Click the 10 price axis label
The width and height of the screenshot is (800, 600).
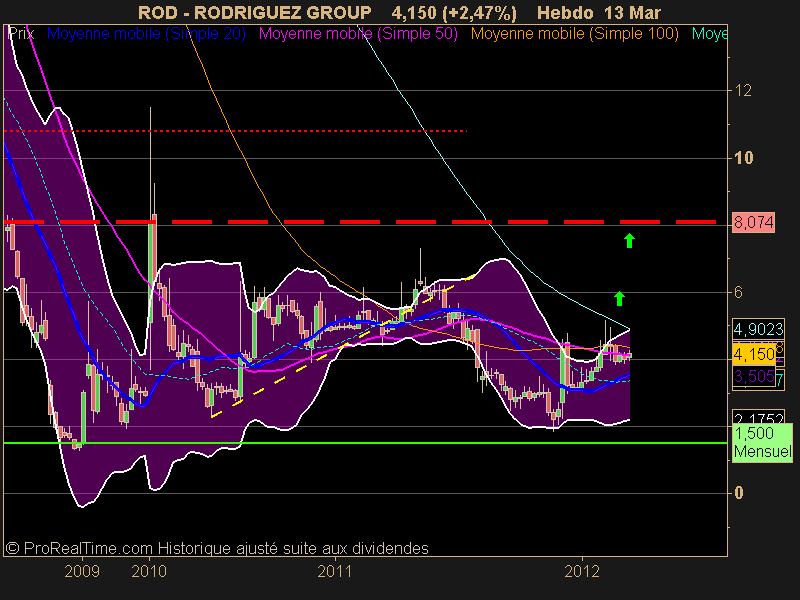(x=743, y=158)
